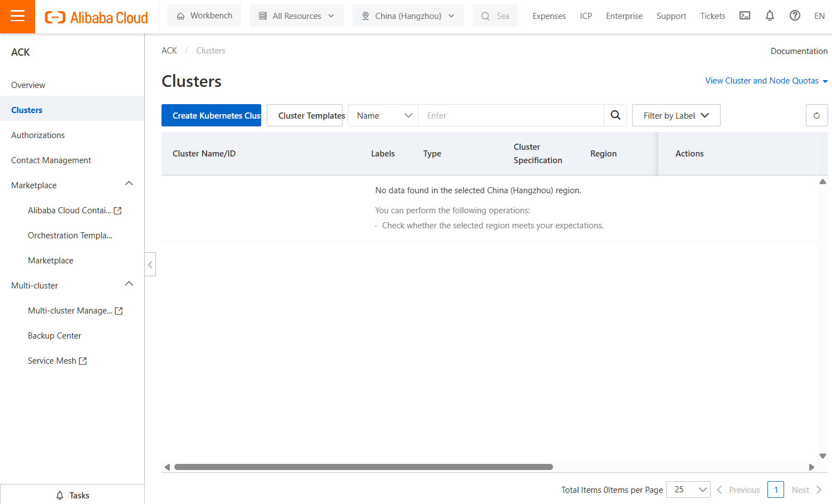The width and height of the screenshot is (832, 504).
Task: Open the All Resources dropdown
Action: [x=297, y=16]
